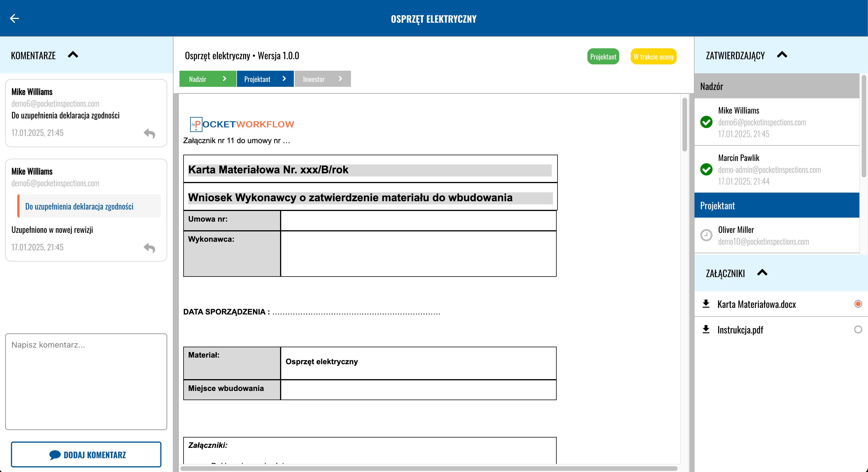This screenshot has width=868, height=472.
Task: Click the document vertical scrollbar
Action: [684, 125]
